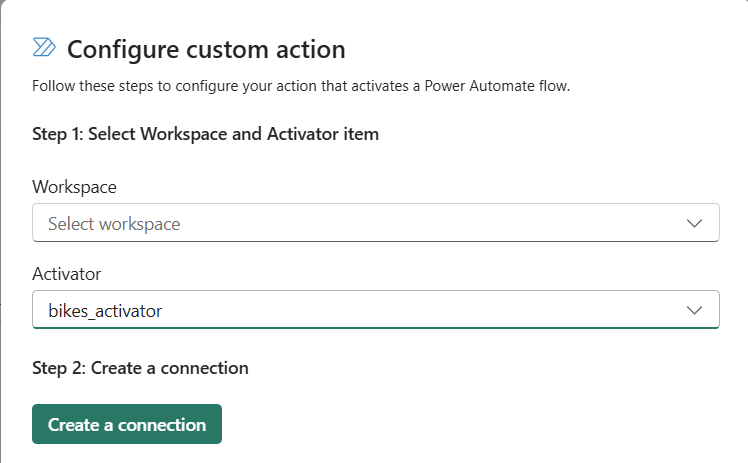Open the Activator dropdown arrow

(695, 310)
